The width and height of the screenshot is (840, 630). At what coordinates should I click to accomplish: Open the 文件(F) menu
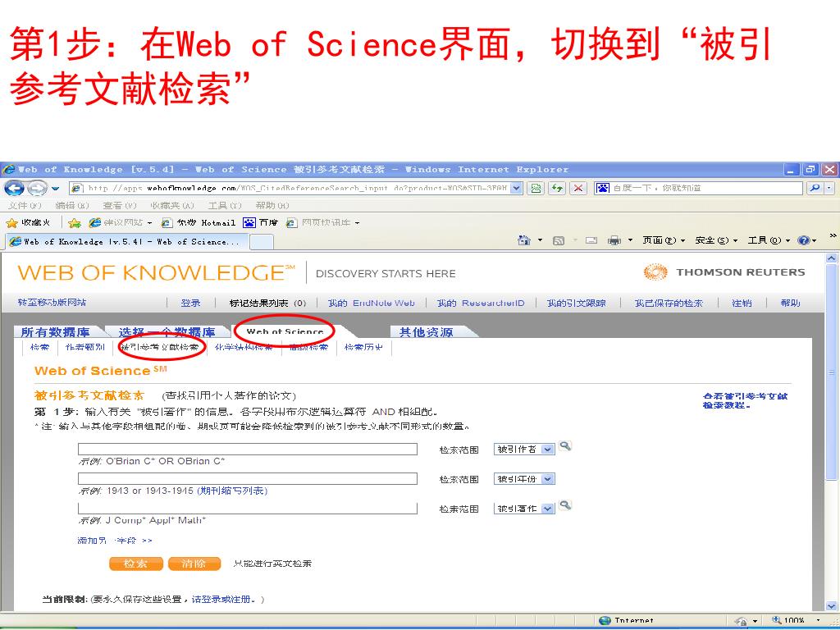tap(25, 205)
